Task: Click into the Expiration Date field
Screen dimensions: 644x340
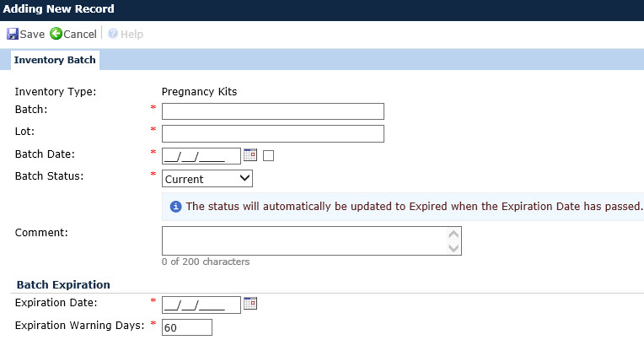Action: pos(201,304)
